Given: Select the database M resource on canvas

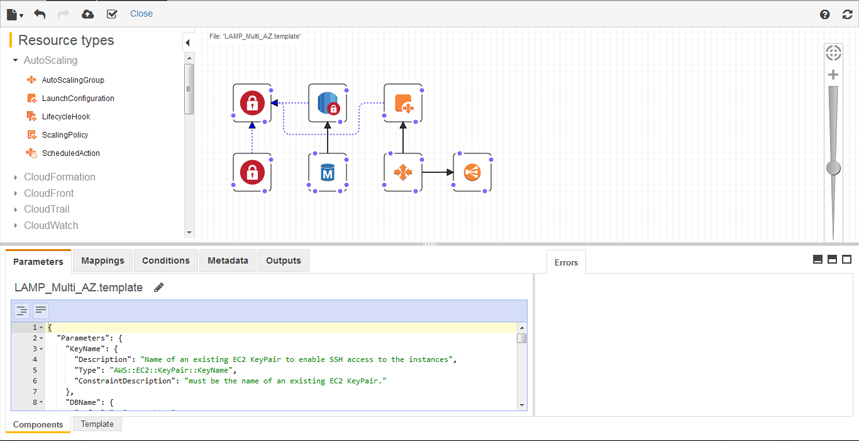Looking at the screenshot, I should (x=327, y=173).
